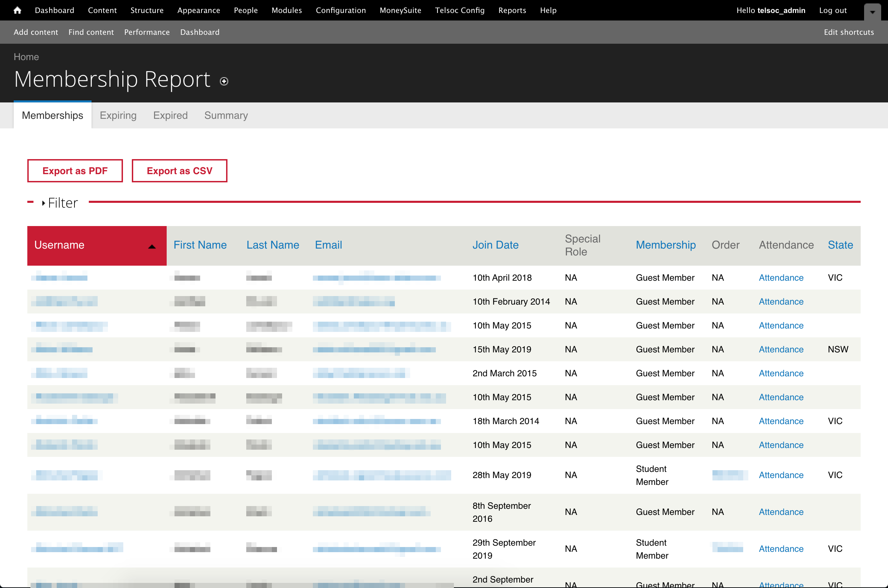Click Export as CSV button
This screenshot has height=588, width=888.
tap(179, 171)
